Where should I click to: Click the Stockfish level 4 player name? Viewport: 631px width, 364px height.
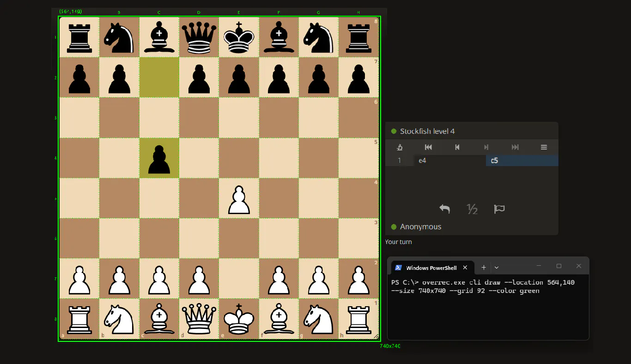point(427,131)
